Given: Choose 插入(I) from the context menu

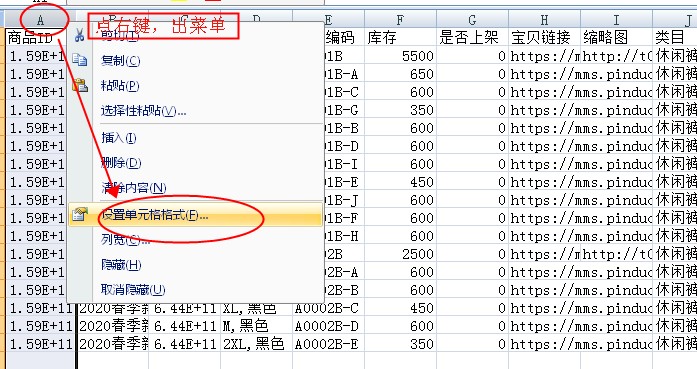Looking at the screenshot, I should pos(119,138).
